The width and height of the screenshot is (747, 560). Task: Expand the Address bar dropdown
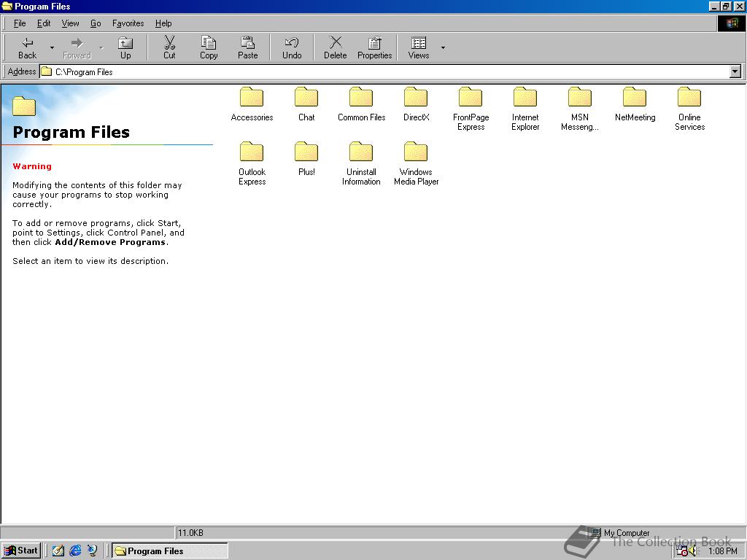(735, 72)
